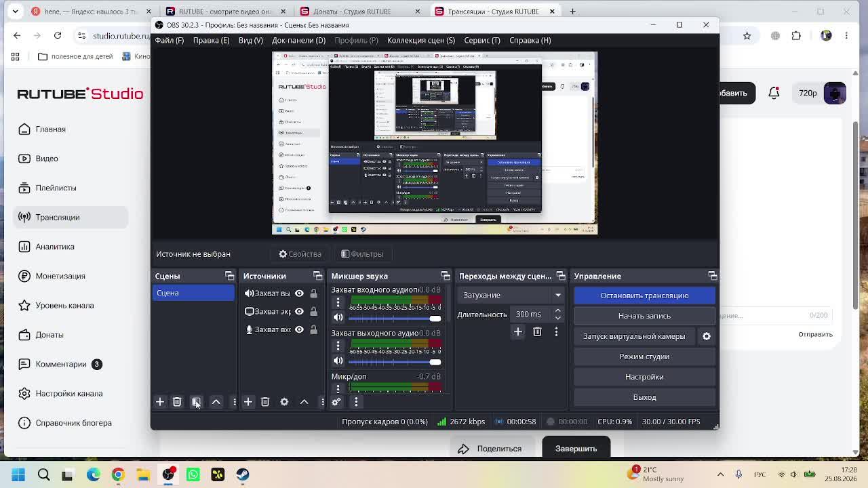Image resolution: width=868 pixels, height=488 pixels.
Task: Mute Захват выходного аудио speaker icon
Action: [x=338, y=361]
